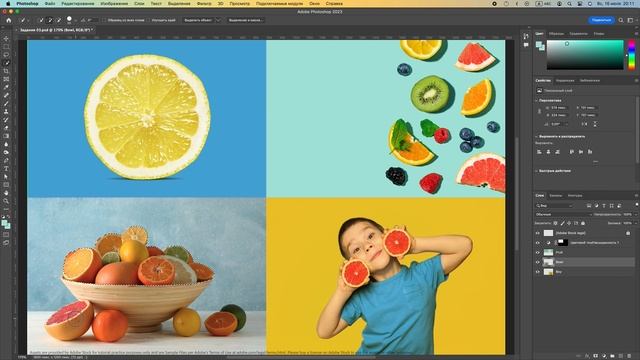Screen dimensions: 640x360
Task: Click the Select and Mask button
Action: tap(246, 20)
